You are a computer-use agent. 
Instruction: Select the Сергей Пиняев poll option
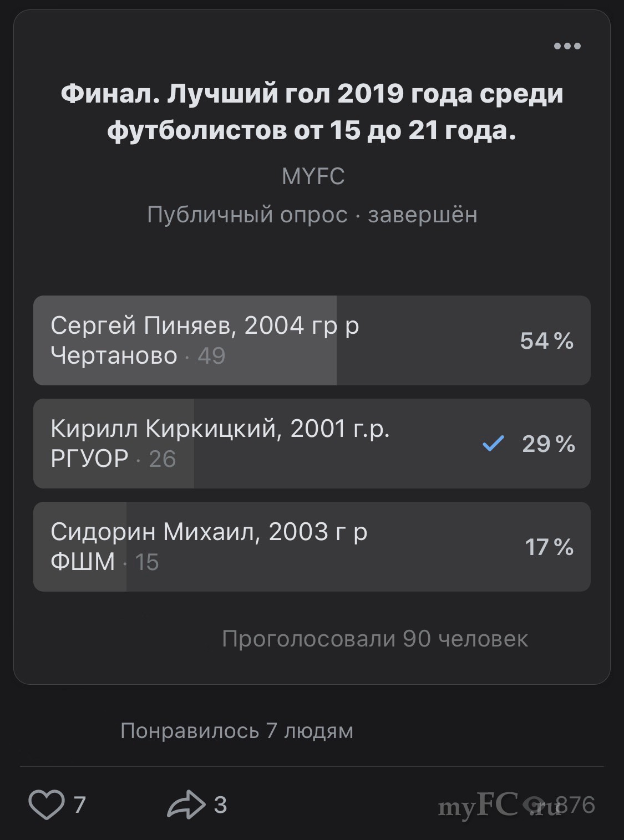[311, 340]
